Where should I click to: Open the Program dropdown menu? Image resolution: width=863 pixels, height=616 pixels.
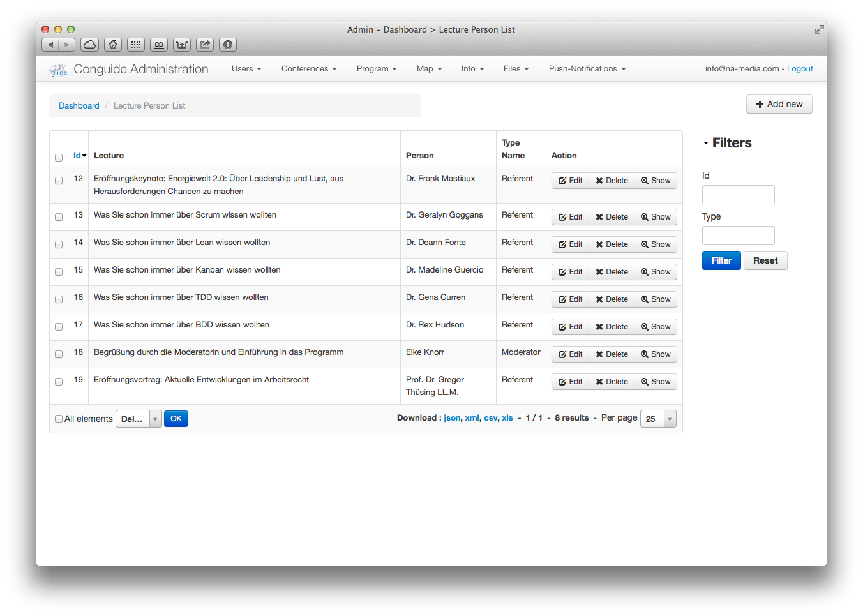(x=377, y=69)
